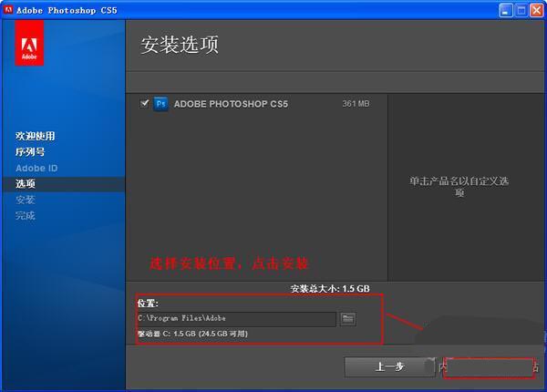Click the install location path field
Image resolution: width=547 pixels, height=392 pixels.
click(236, 318)
